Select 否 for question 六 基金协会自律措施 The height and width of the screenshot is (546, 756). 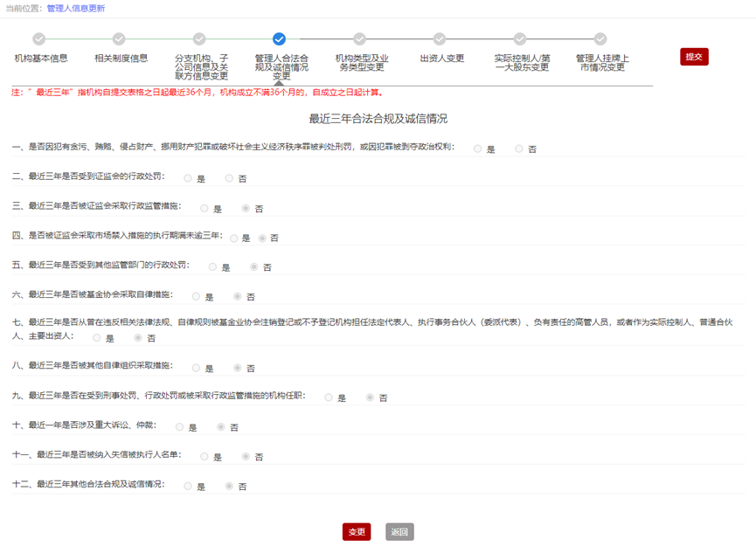point(237,296)
